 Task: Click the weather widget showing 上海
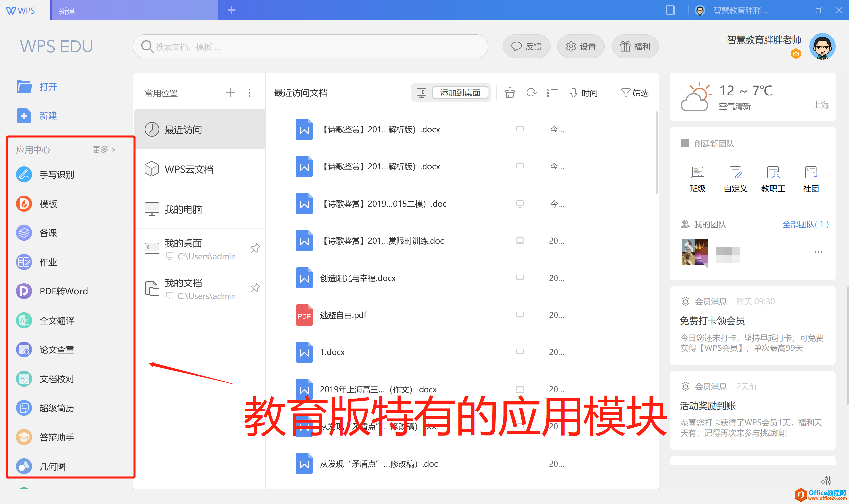pyautogui.click(x=752, y=97)
